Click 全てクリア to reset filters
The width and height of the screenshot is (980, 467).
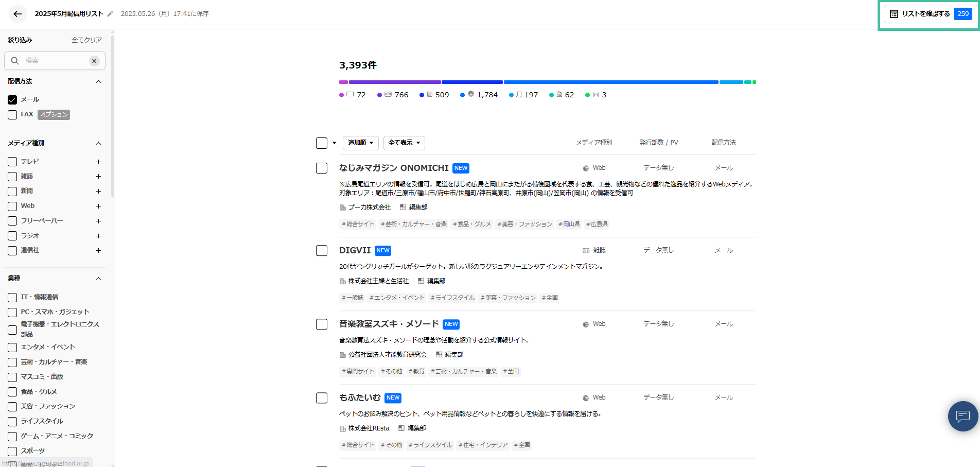tap(86, 40)
